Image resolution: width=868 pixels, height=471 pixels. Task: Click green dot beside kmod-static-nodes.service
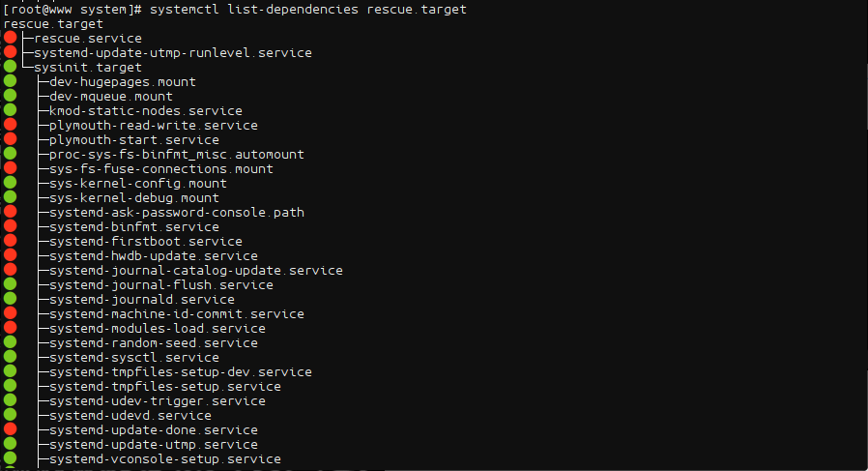[10, 109]
